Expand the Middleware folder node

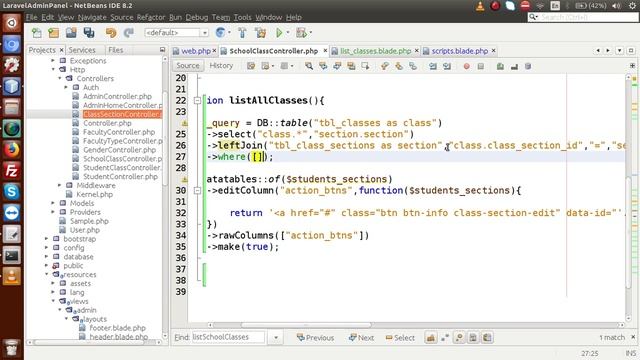coord(60,185)
